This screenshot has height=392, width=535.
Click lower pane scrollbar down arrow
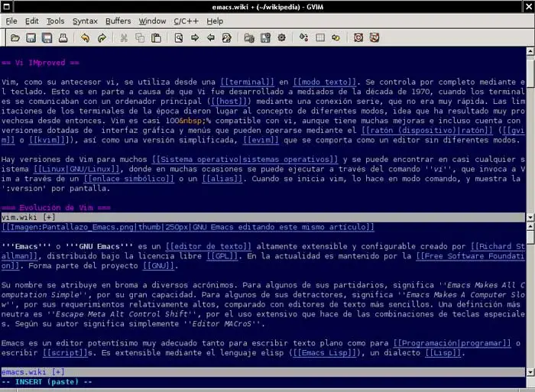(530, 372)
